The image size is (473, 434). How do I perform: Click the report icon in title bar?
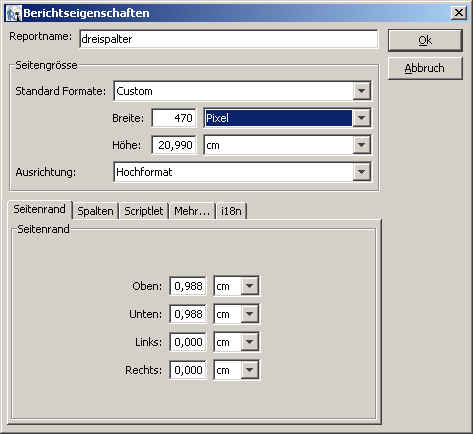[13, 13]
